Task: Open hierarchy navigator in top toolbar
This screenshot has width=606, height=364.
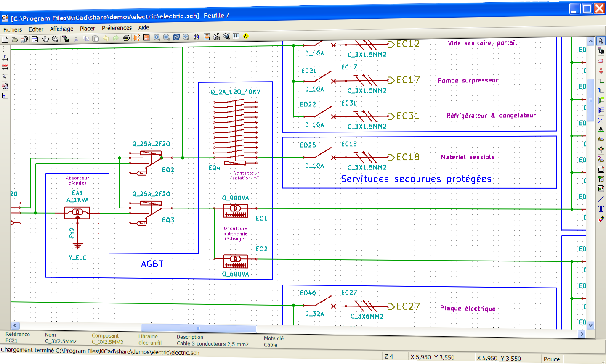Action: pos(65,39)
